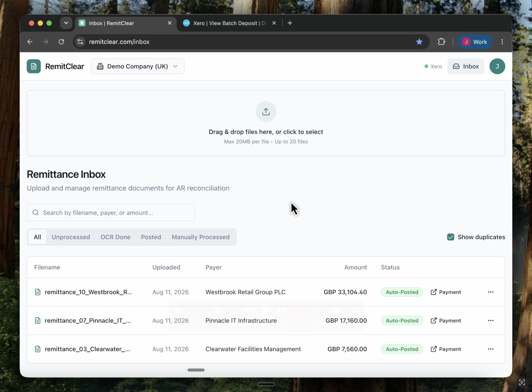Screen dimensions: 532x392
Task: Open Chrome three-dot menu
Action: click(x=502, y=42)
